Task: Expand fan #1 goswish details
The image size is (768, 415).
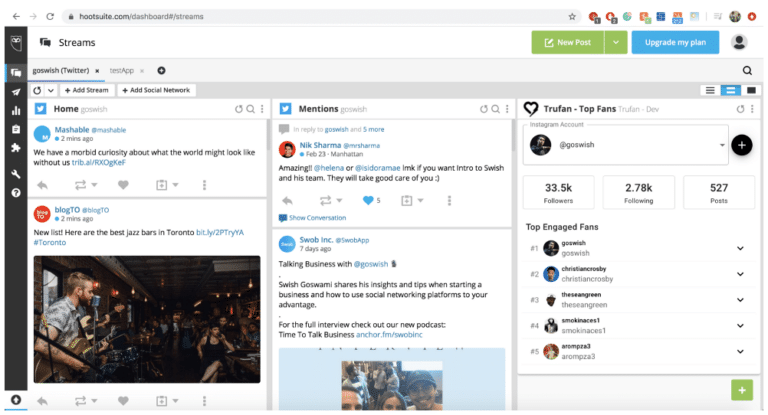Action: click(x=740, y=248)
